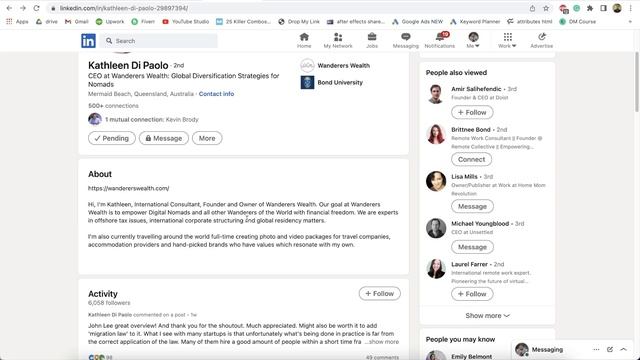Viewport: 640px width, 360px height.
Task: Open Emily Belmont profile
Action: tap(471, 356)
